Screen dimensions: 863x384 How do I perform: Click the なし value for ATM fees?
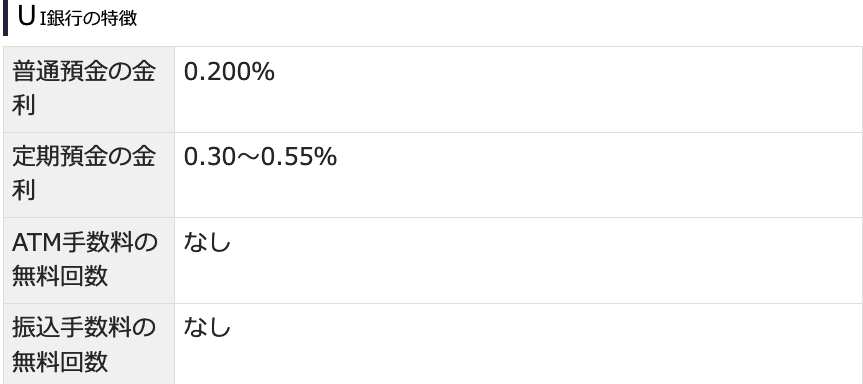tap(207, 243)
